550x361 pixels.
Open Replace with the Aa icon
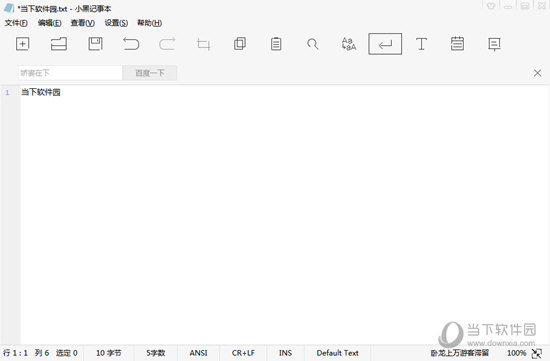[349, 44]
